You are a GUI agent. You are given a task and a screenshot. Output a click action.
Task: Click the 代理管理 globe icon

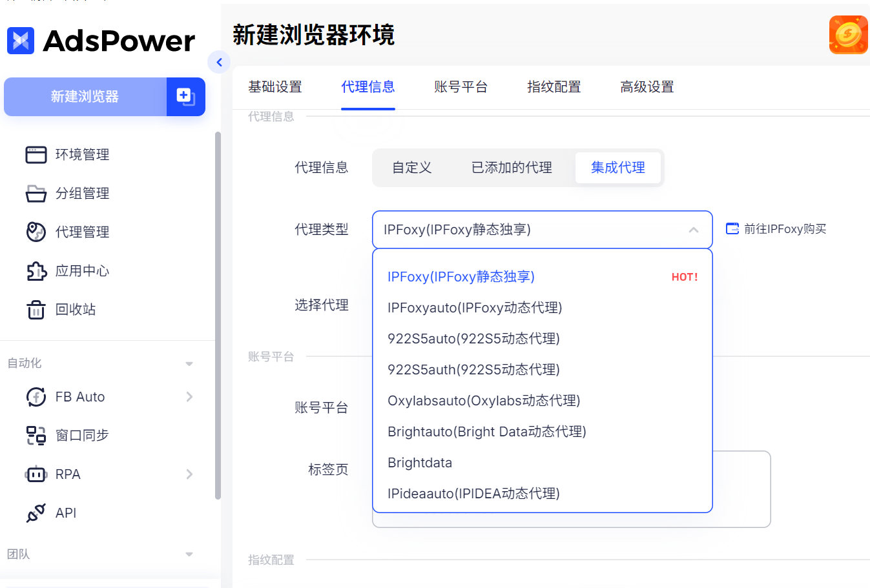coord(36,232)
